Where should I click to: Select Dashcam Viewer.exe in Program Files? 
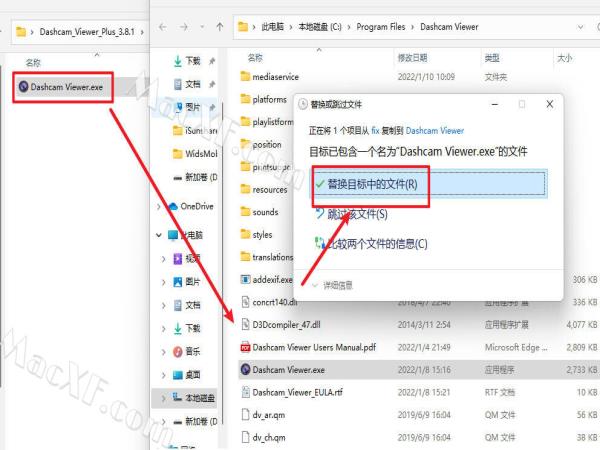[x=419, y=370]
